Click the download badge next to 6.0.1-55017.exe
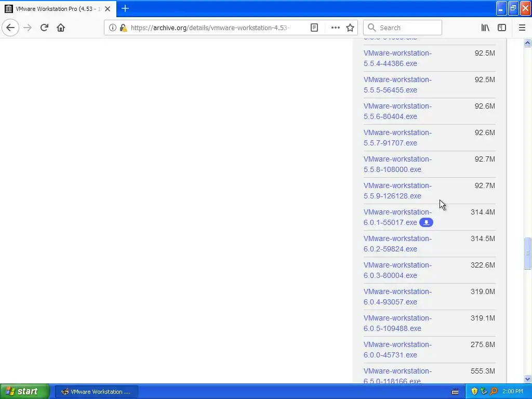The width and height of the screenshot is (532, 399). 426,222
